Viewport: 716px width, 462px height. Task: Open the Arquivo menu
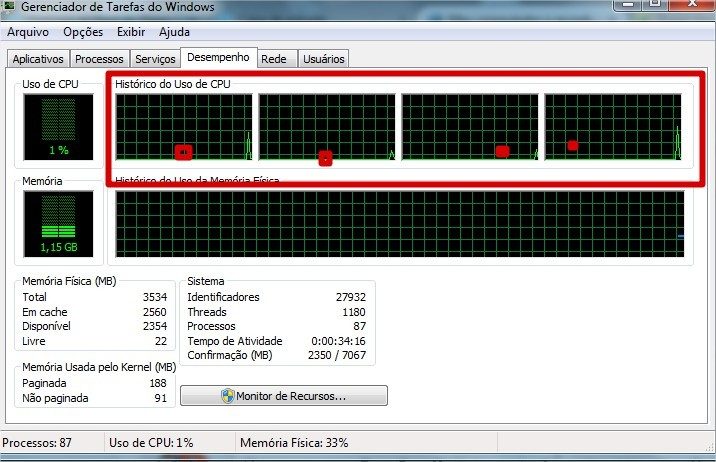(28, 32)
